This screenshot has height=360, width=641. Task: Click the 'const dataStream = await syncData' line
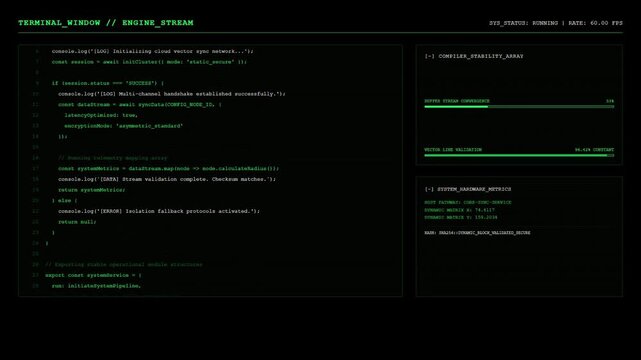140,105
